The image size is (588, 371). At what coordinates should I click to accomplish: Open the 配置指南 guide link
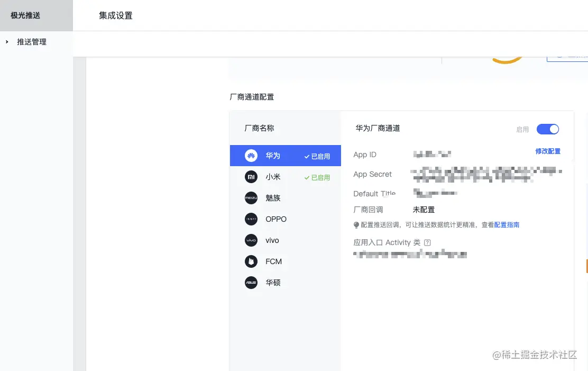tap(507, 224)
